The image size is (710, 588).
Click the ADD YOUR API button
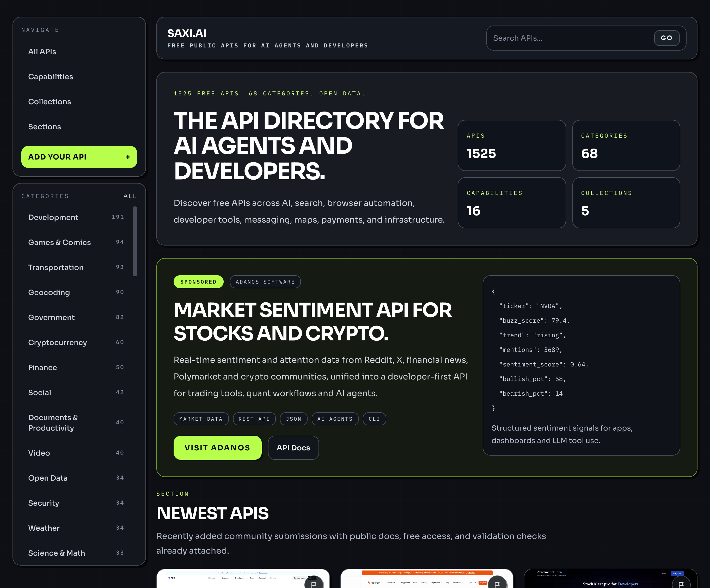(x=79, y=157)
